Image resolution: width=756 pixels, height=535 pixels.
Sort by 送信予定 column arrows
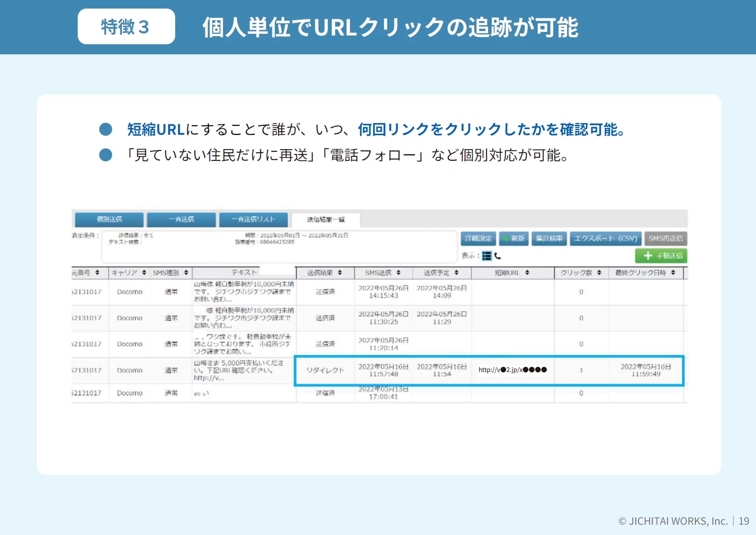tap(456, 273)
